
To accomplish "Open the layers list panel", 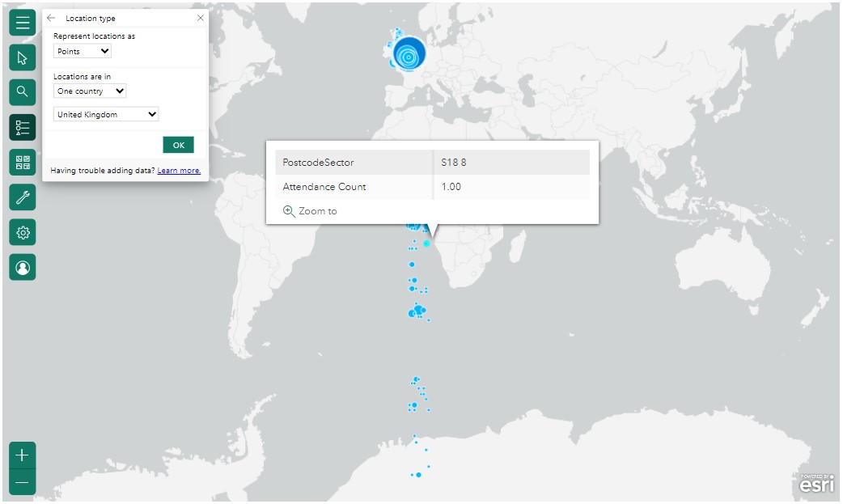I will (x=22, y=127).
